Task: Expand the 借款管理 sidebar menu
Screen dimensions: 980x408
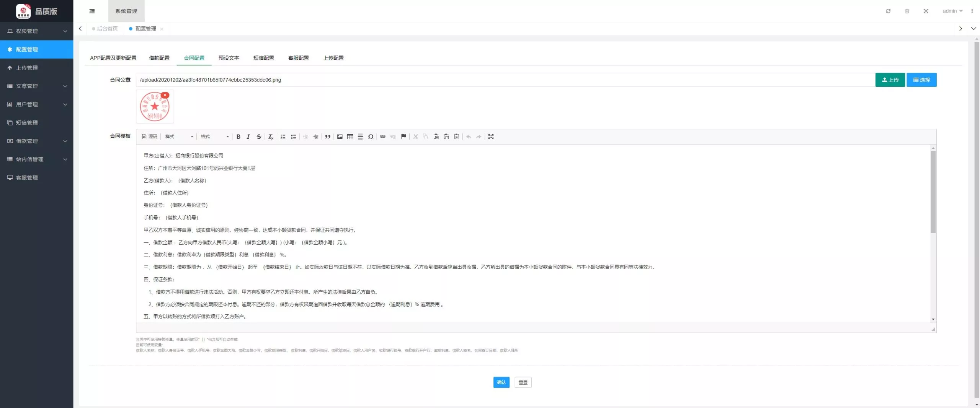Action: pos(37,141)
